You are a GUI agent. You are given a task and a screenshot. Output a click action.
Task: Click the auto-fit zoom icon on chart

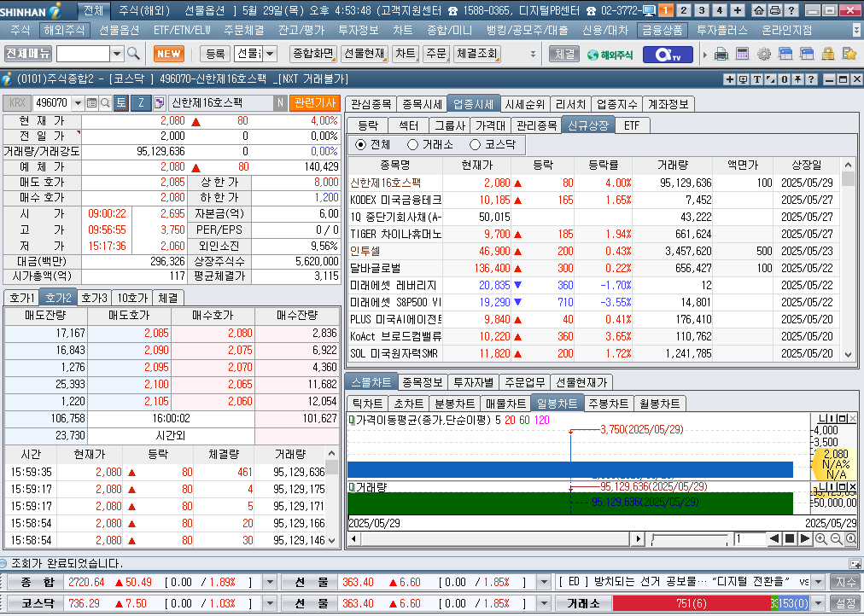[x=851, y=539]
